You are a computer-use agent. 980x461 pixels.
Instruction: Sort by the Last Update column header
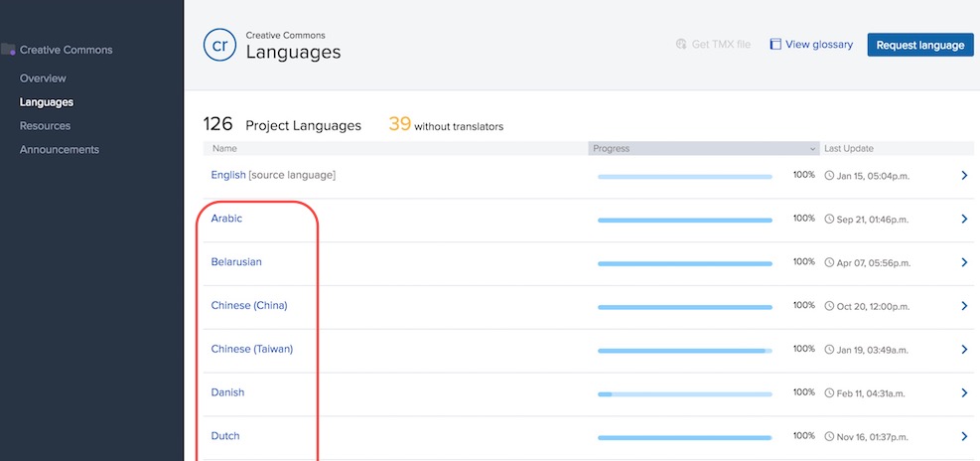[x=849, y=149]
